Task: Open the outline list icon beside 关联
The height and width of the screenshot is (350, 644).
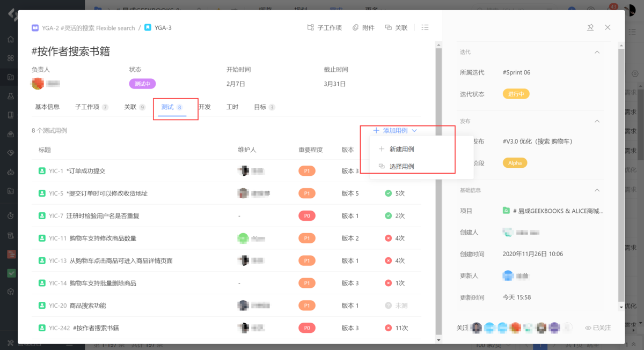Action: pos(425,27)
